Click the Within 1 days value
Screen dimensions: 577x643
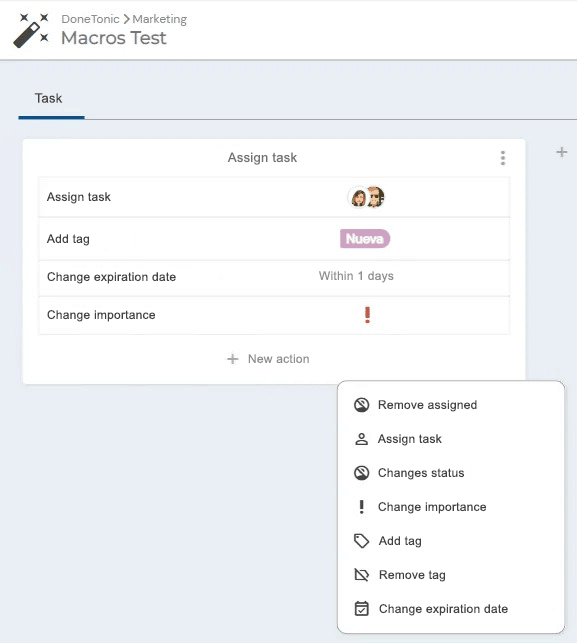[x=356, y=276]
